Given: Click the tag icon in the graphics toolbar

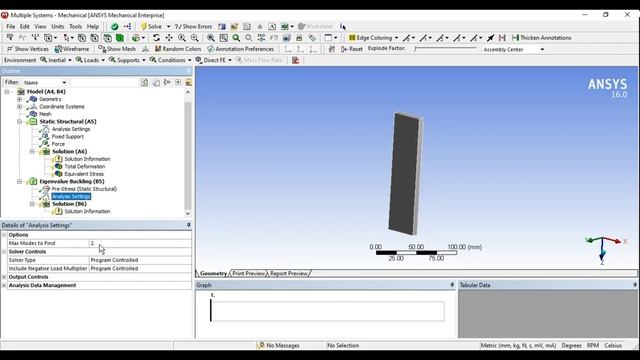Looking at the screenshot, I should pyautogui.click(x=312, y=38).
